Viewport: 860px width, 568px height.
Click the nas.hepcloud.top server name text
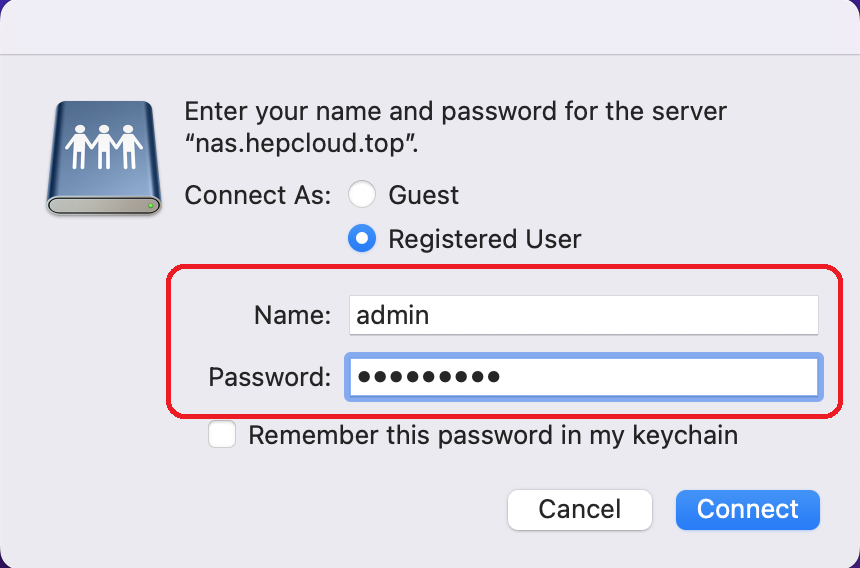301,144
